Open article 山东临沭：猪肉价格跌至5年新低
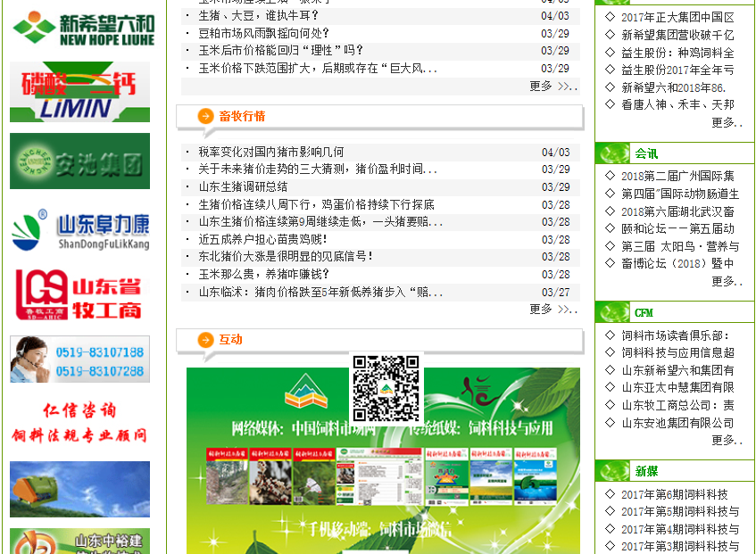756x554 pixels. click(x=320, y=292)
